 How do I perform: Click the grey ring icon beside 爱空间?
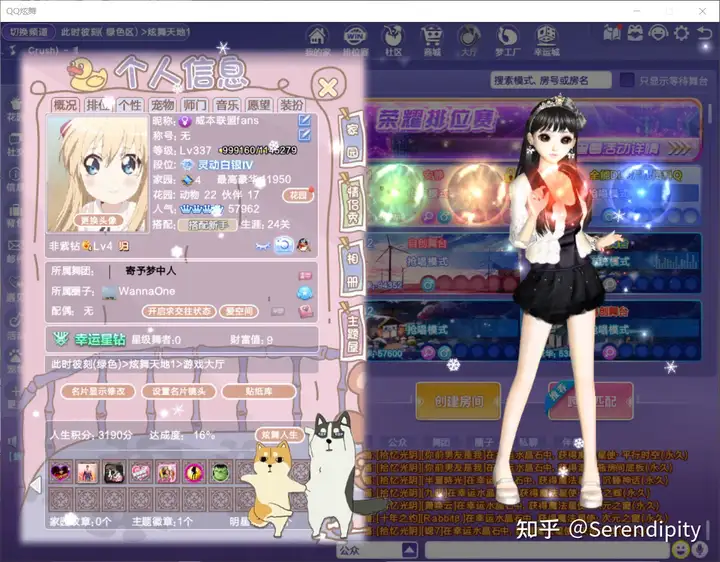[277, 311]
